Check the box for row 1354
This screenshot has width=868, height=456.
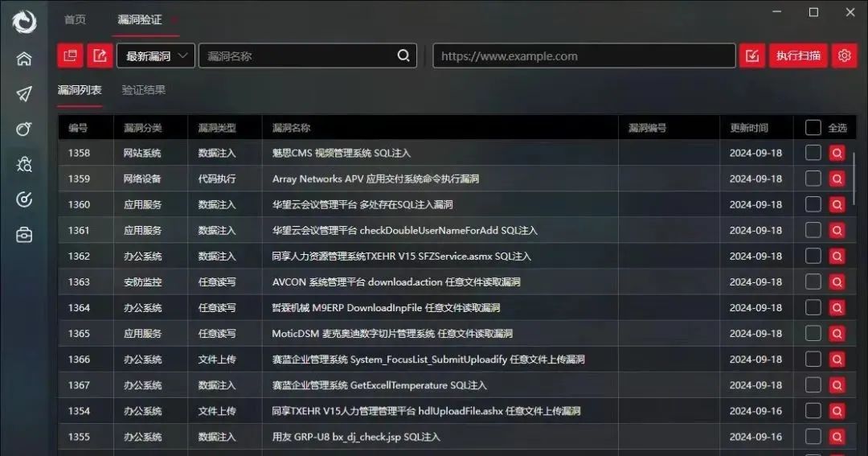(813, 411)
